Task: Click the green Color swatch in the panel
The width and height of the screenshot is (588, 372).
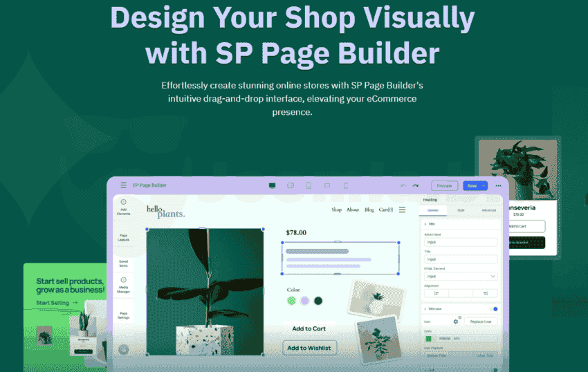Action: tap(429, 338)
